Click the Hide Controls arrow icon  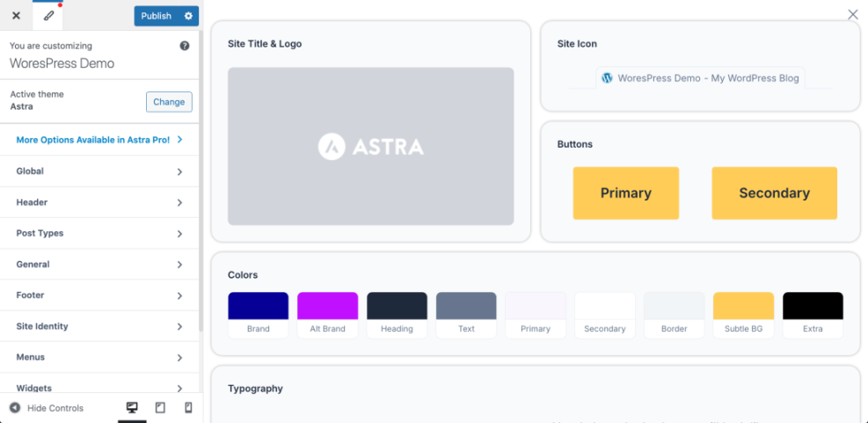click(15, 408)
